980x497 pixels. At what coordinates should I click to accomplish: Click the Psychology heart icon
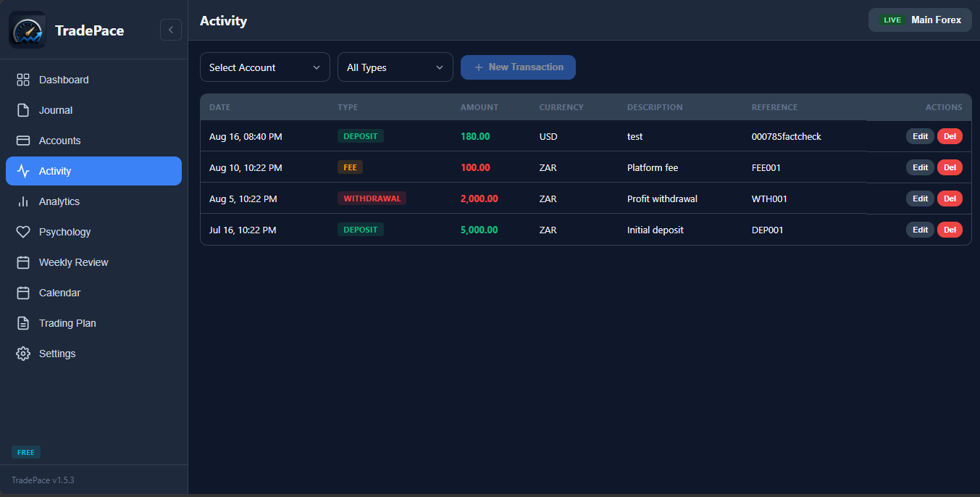pyautogui.click(x=23, y=232)
